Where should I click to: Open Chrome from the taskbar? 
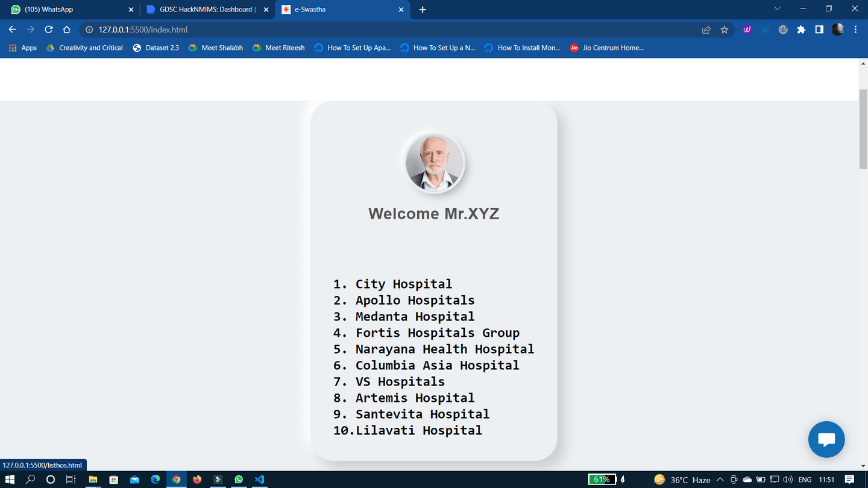(x=176, y=480)
